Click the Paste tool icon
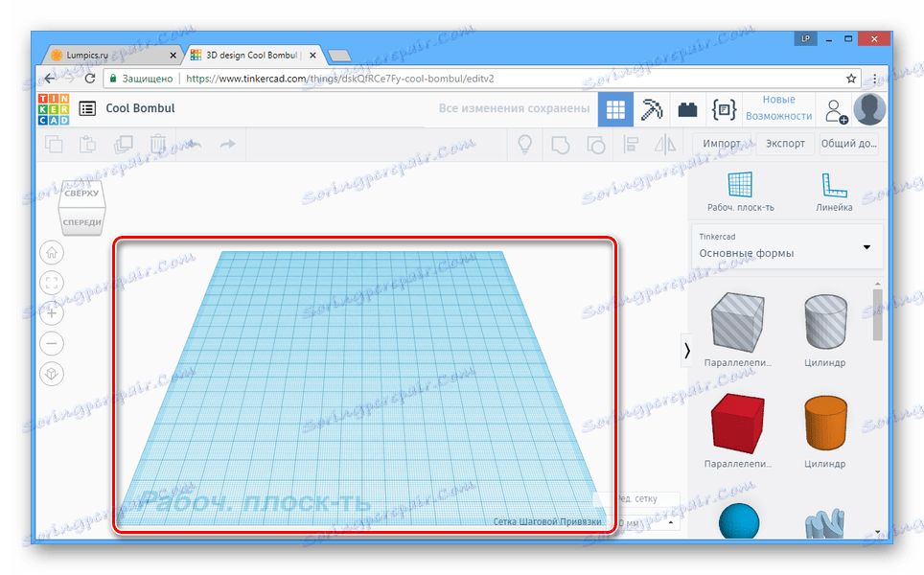 [x=88, y=144]
